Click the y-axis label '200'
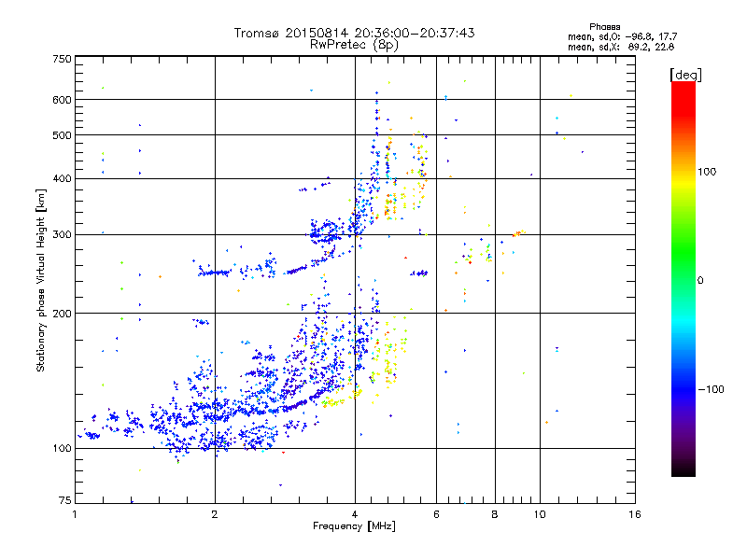 tap(62, 314)
